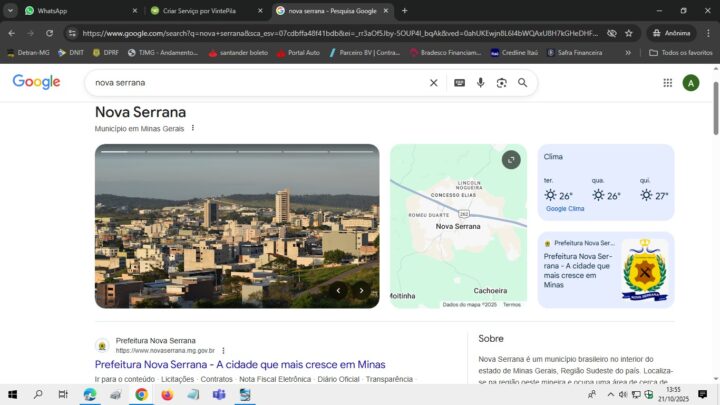Clear the search query with the X icon
Image resolution: width=720 pixels, height=405 pixels.
(433, 83)
